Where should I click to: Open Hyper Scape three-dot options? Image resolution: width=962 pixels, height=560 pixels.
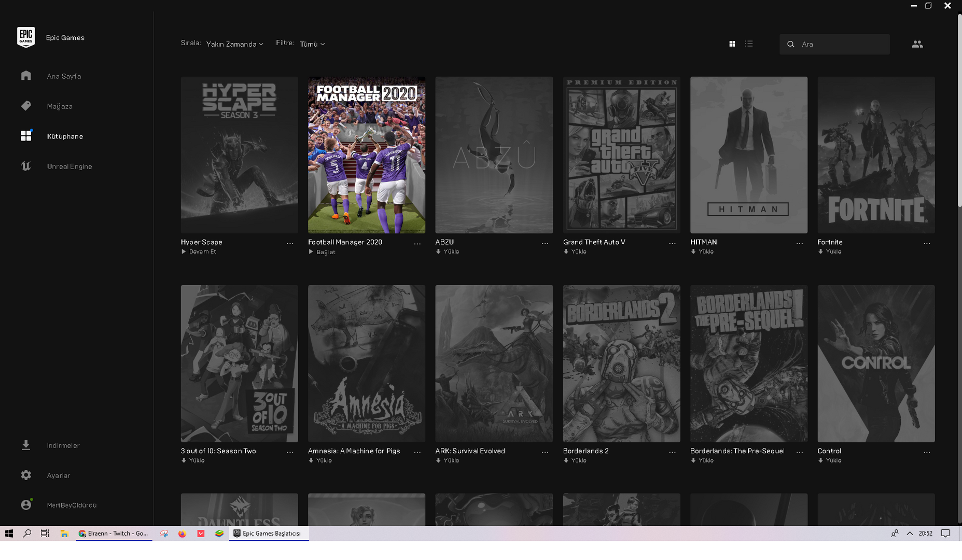point(290,243)
